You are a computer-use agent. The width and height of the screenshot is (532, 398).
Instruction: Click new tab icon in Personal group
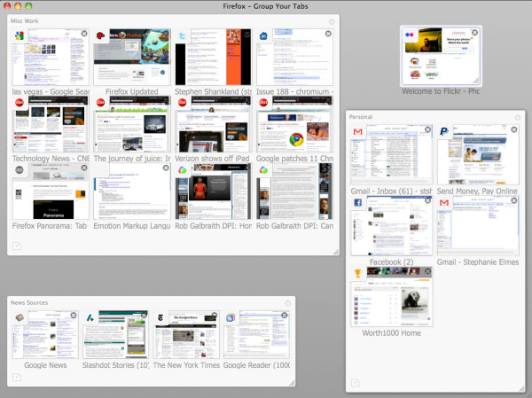356,382
